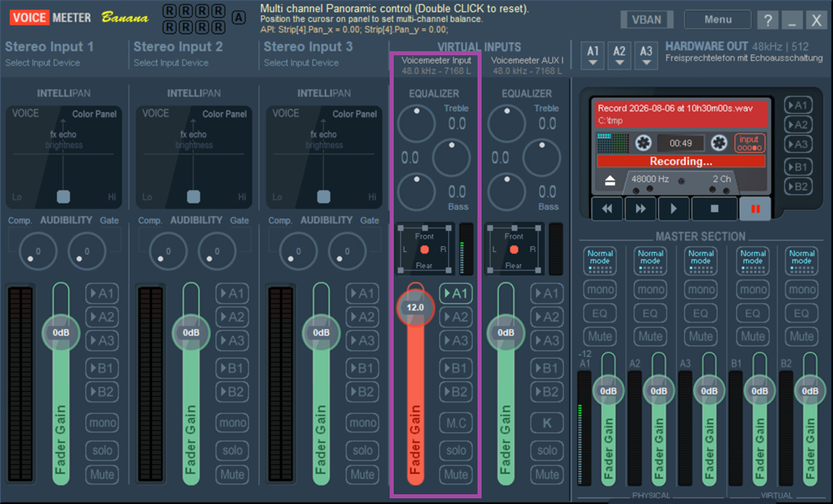Open A2 hardware out device dropdown

(x=619, y=55)
